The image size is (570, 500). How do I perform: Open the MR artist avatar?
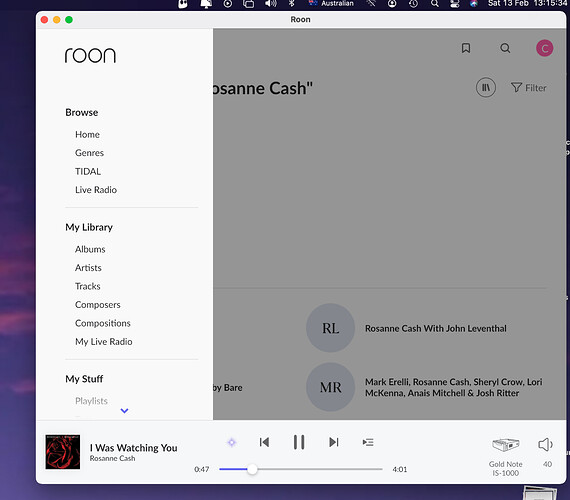coord(330,387)
